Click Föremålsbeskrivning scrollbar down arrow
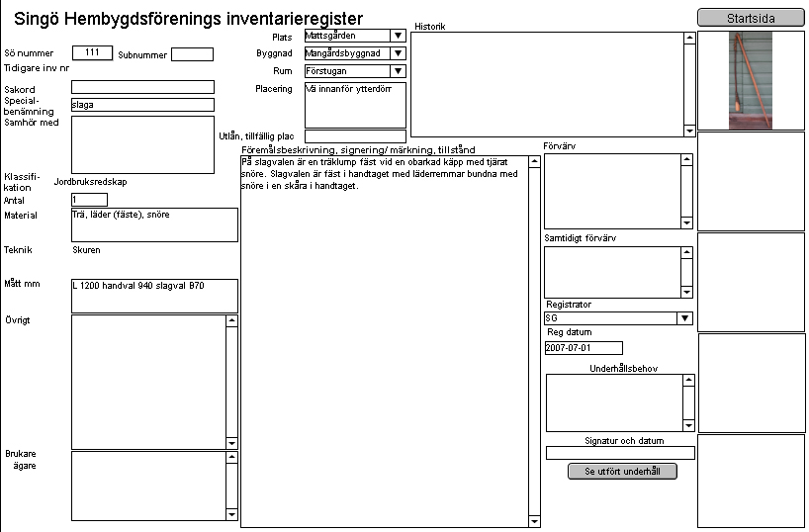 click(534, 522)
